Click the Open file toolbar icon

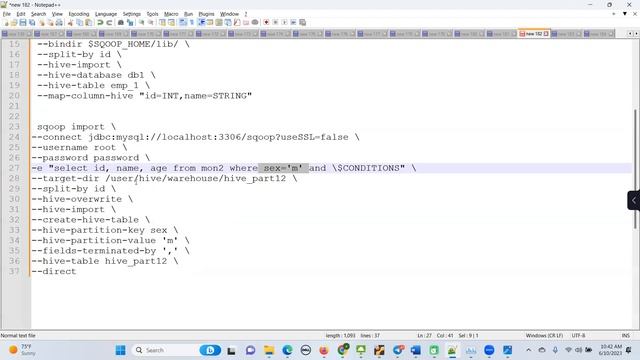point(14,22)
